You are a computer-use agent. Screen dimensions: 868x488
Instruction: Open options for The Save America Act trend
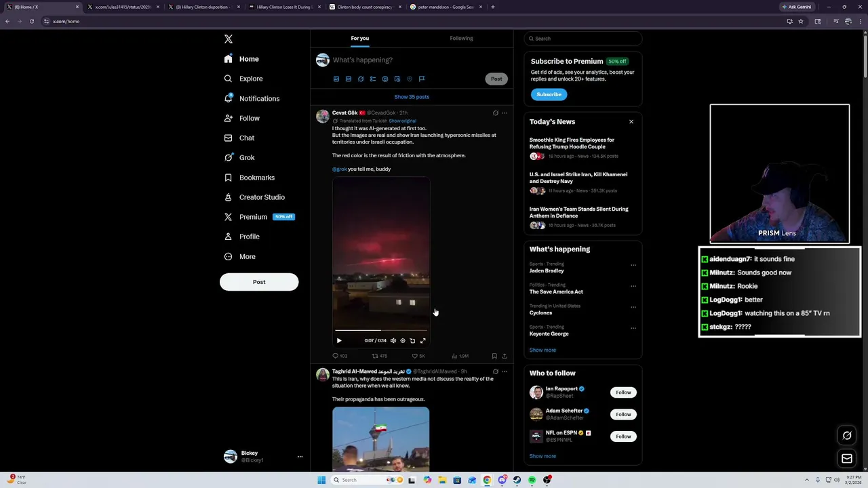(633, 286)
